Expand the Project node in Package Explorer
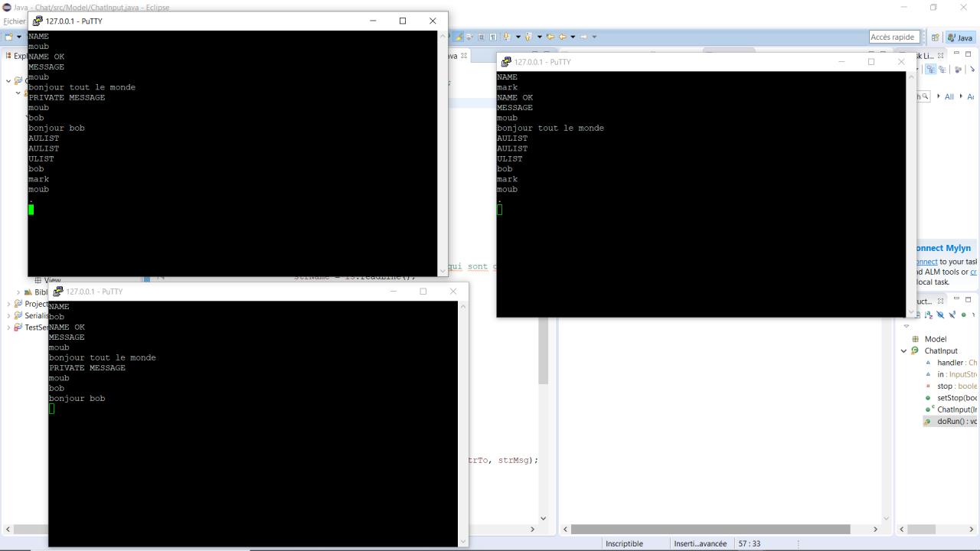Screen dimensions: 980x551 tap(9, 304)
